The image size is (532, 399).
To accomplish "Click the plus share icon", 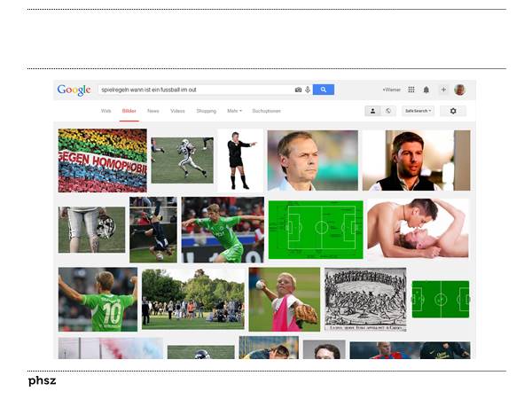I will 443,90.
